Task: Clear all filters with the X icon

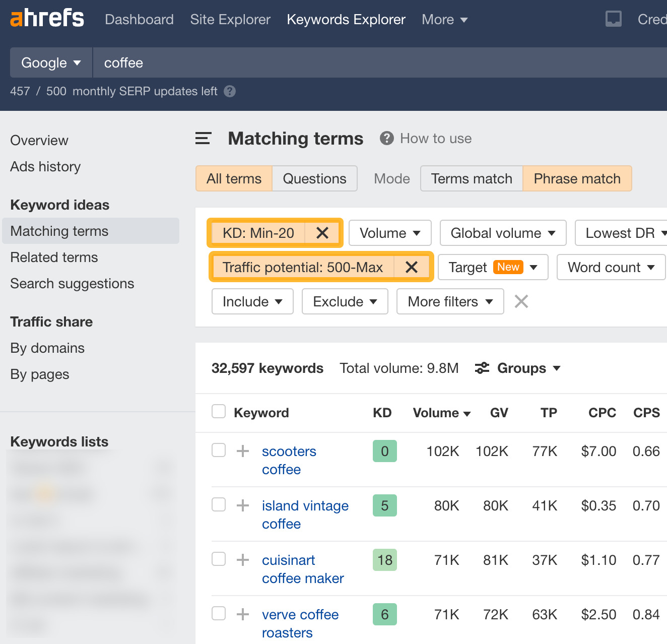Action: pyautogui.click(x=521, y=301)
